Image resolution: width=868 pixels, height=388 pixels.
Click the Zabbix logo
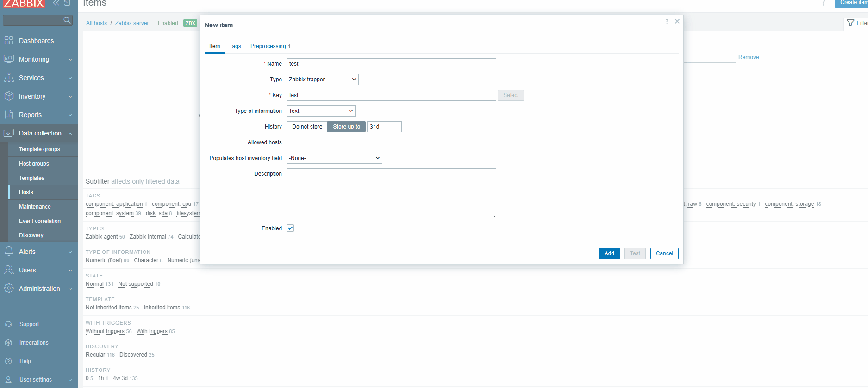24,3
